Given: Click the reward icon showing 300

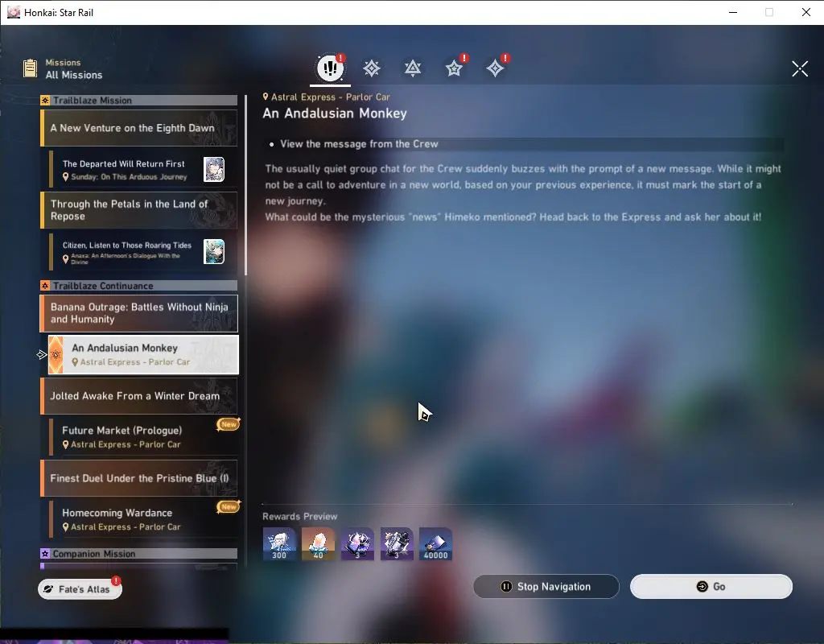Looking at the screenshot, I should click(x=279, y=544).
